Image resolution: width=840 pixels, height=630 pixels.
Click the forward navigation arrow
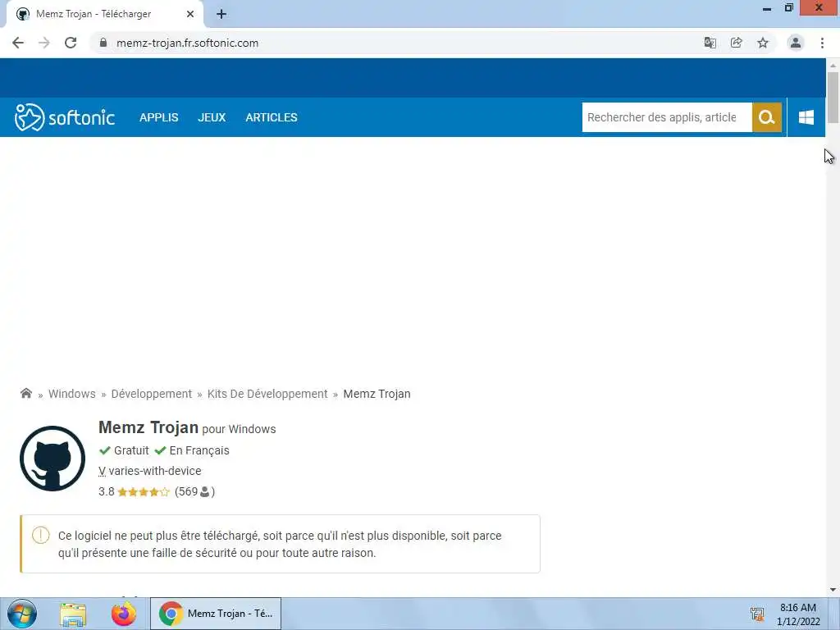click(44, 43)
